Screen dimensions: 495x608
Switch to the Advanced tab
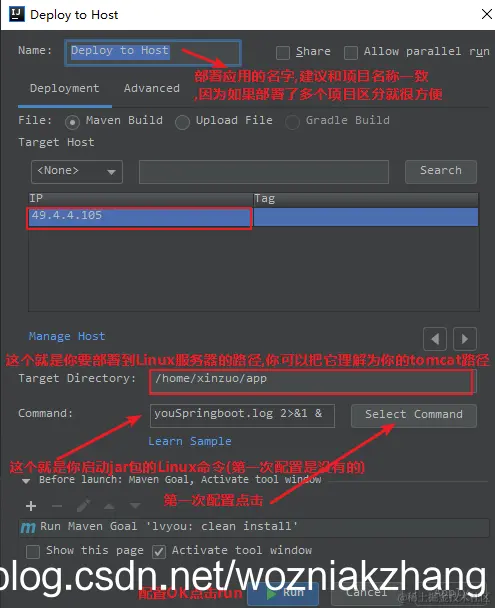click(x=152, y=88)
